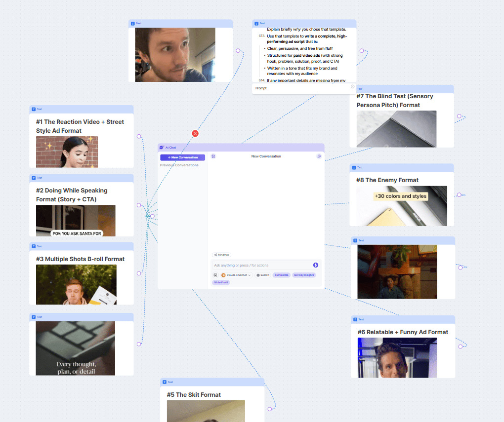Activate microphone voice input

(316, 265)
